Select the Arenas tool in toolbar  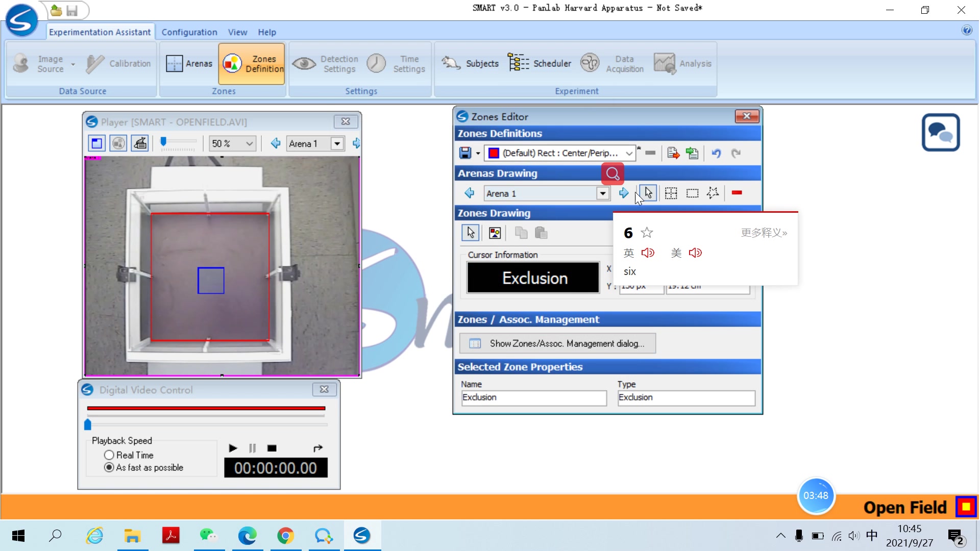[189, 63]
